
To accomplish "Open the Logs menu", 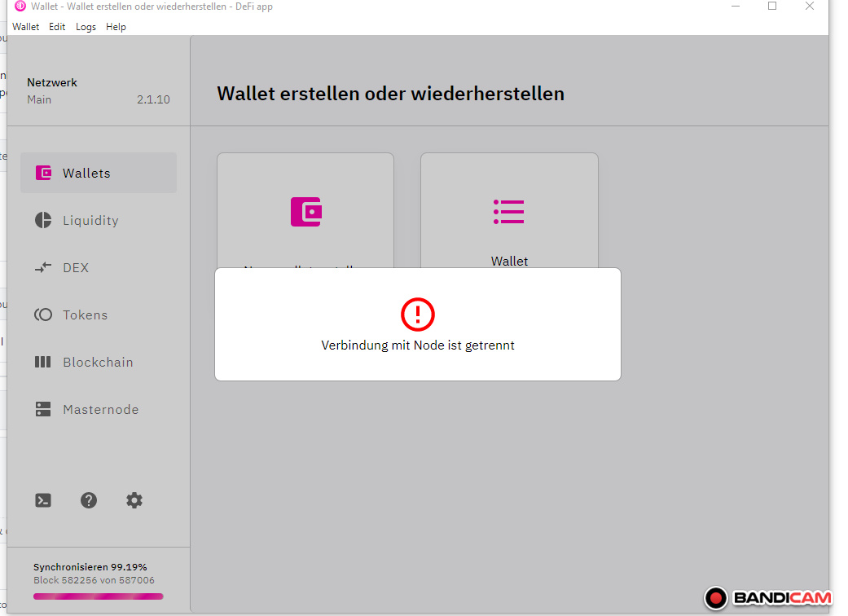I will point(86,27).
